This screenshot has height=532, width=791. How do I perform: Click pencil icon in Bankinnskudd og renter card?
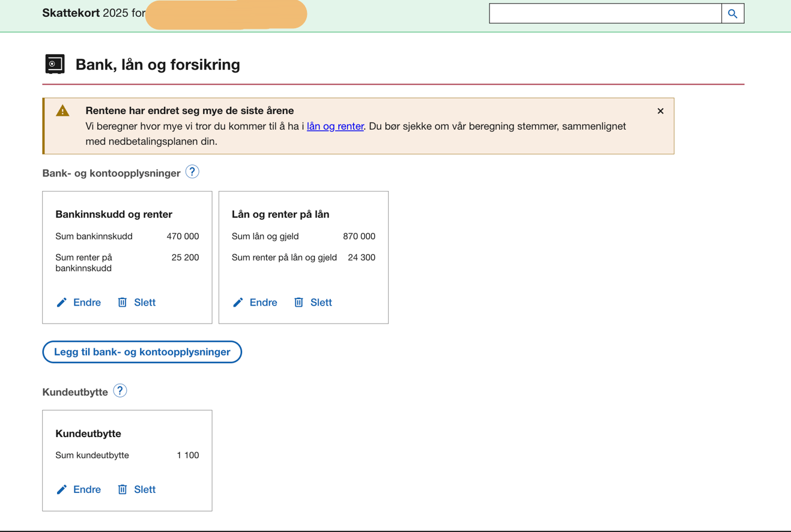pyautogui.click(x=62, y=303)
